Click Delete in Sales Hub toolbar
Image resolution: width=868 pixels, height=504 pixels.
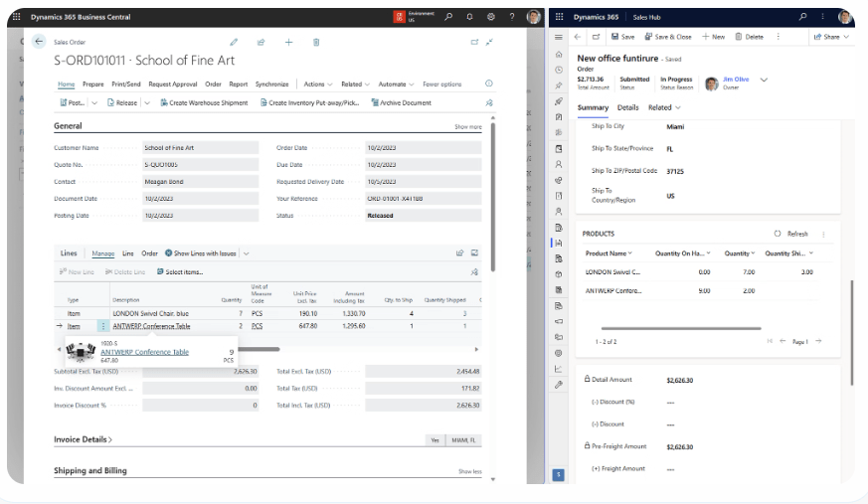coord(749,37)
